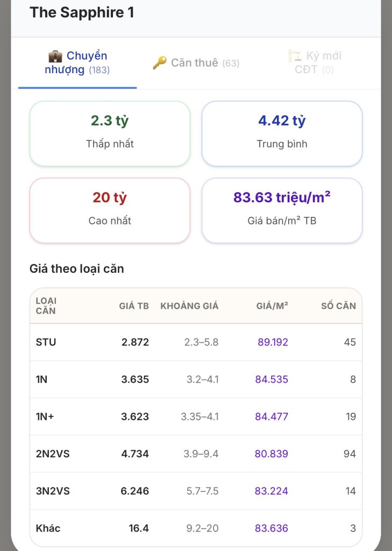Open the 83.63 triệu/m² average price card

(x=282, y=210)
